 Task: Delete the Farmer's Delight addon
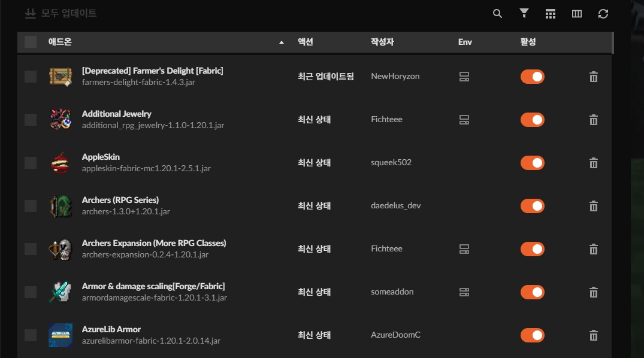(594, 77)
